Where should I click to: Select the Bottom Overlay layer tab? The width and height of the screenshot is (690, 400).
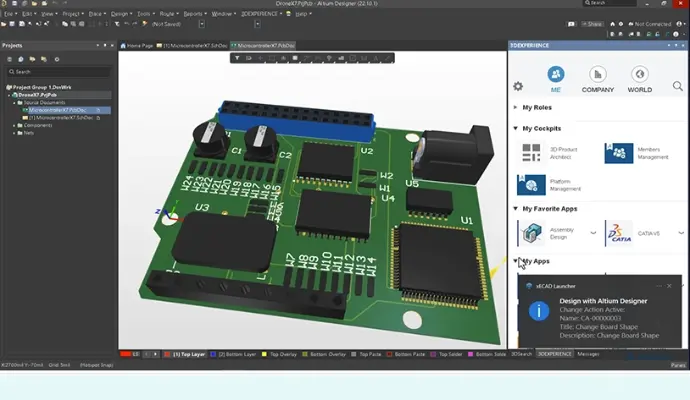coord(328,354)
